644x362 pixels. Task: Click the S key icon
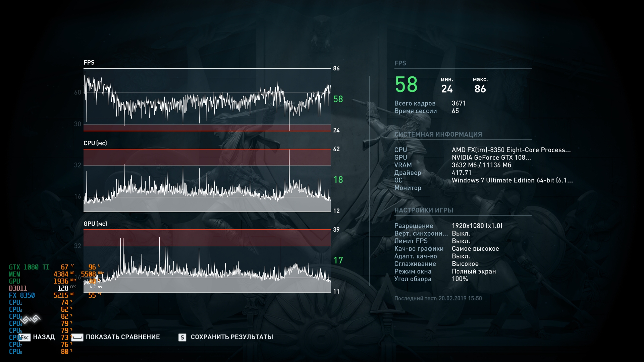tap(182, 337)
